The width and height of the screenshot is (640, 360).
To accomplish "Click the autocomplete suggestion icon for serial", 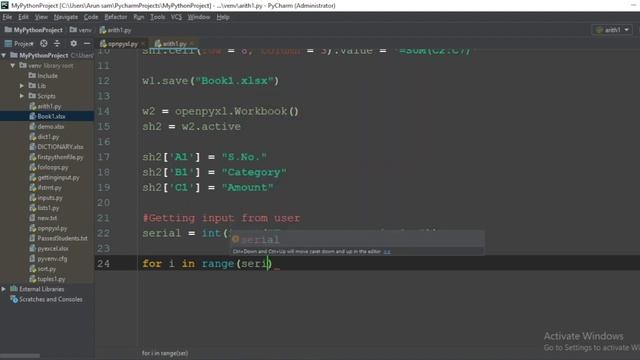I will point(236,239).
